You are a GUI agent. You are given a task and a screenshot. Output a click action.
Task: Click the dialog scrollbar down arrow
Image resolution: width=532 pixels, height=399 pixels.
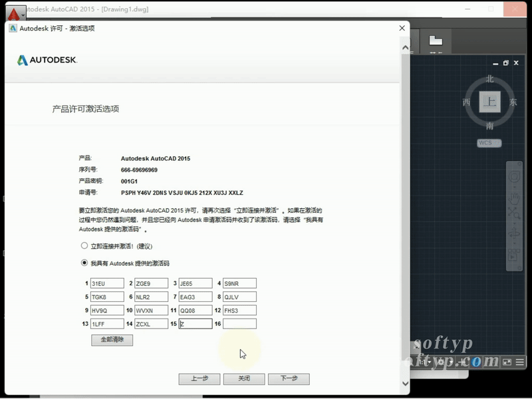(x=405, y=384)
